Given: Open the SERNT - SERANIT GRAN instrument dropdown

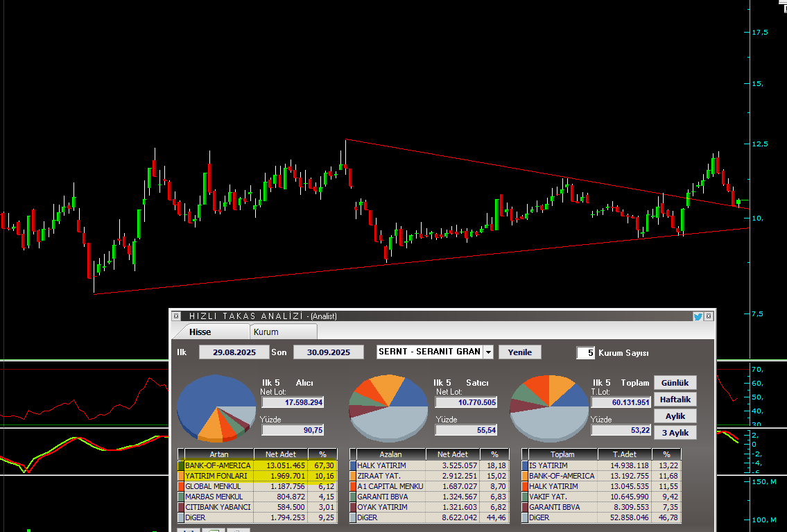Looking at the screenshot, I should (x=430, y=352).
